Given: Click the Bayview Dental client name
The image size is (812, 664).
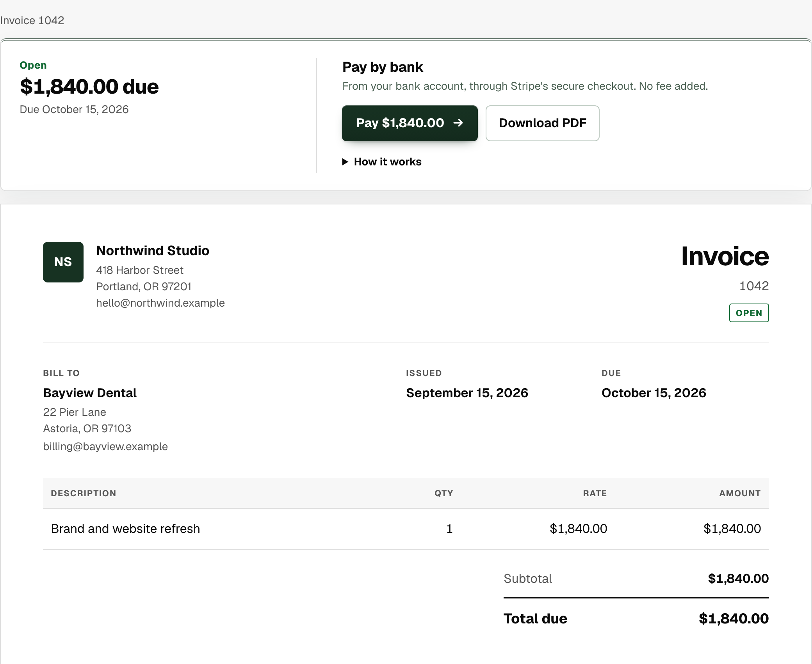Looking at the screenshot, I should (x=90, y=393).
